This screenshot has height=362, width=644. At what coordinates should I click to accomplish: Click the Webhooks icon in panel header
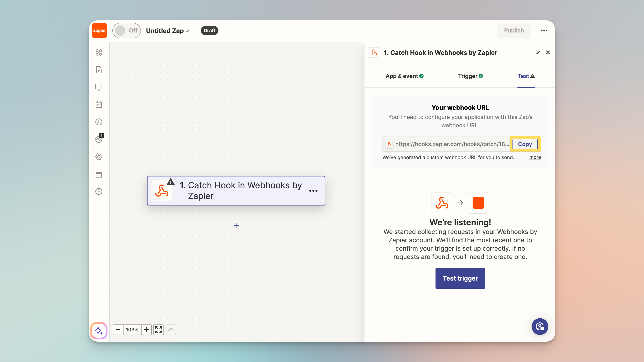pos(374,52)
